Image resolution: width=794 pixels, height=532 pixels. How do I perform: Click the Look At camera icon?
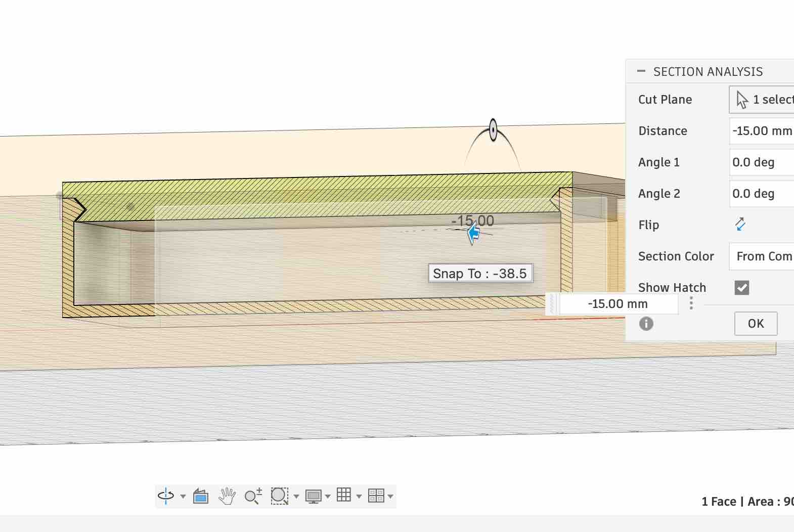[201, 496]
